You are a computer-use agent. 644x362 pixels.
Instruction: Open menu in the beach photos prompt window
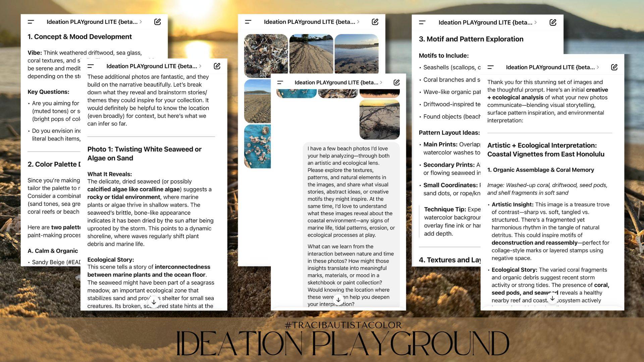pyautogui.click(x=280, y=82)
